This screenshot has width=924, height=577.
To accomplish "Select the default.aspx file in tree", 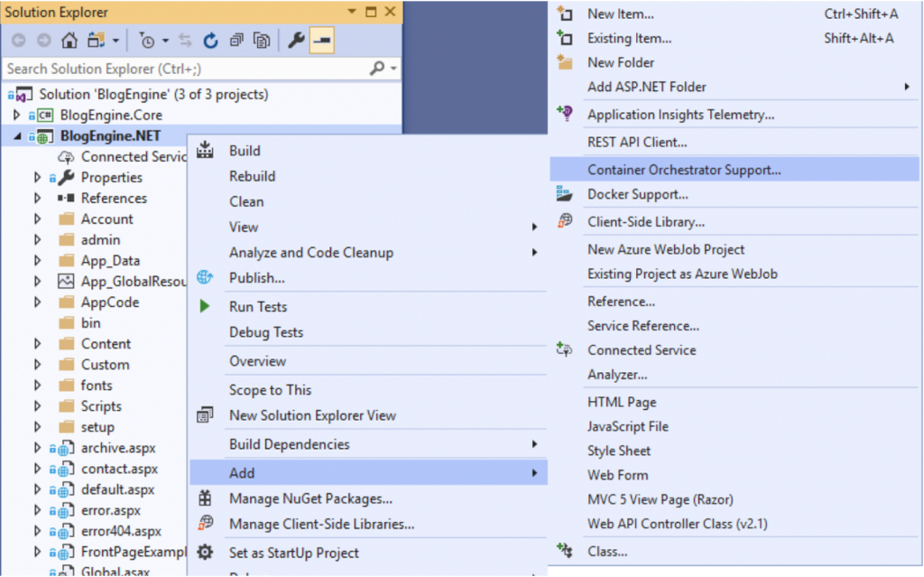I will [x=117, y=489].
